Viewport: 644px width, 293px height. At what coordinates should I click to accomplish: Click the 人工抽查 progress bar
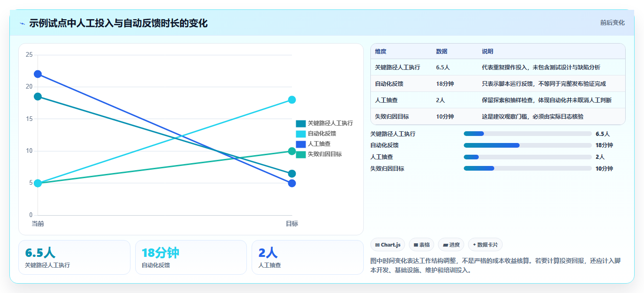528,157
